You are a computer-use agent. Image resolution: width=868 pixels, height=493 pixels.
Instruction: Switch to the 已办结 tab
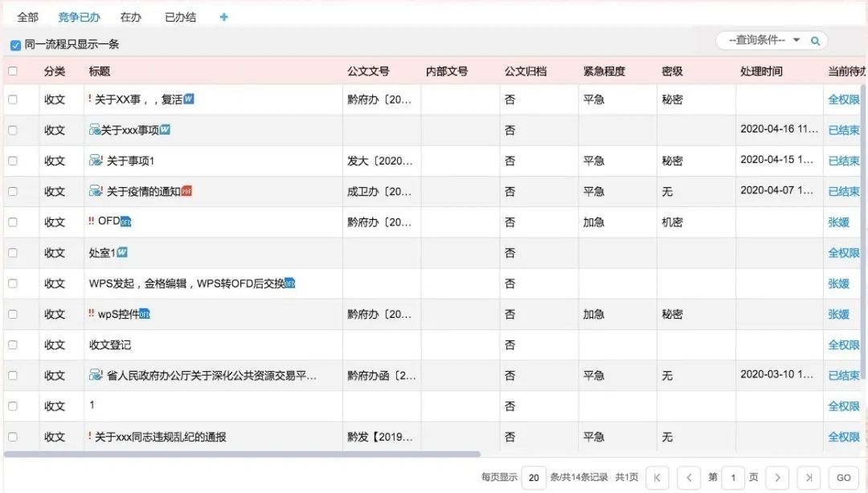[x=180, y=17]
